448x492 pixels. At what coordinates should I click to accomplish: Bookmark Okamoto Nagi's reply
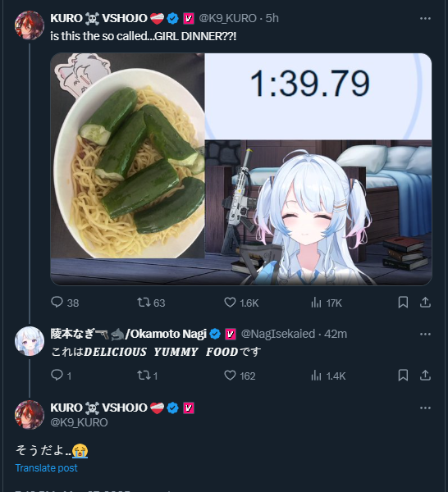click(403, 376)
